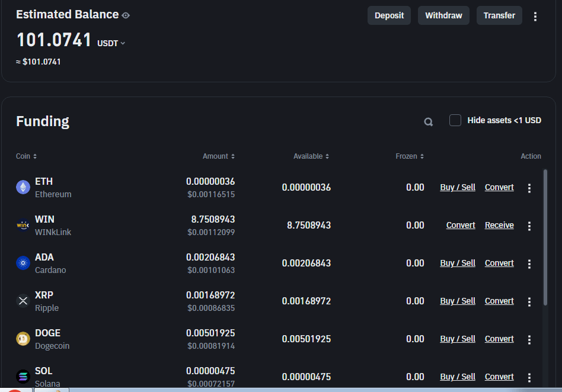562x392 pixels.
Task: Click the Ethereum coin icon
Action: (x=23, y=187)
